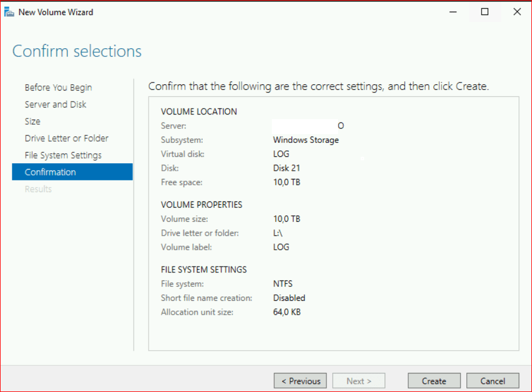Select the highlighted Confirmation step
Viewport: 532px width, 392px height.
tap(50, 172)
